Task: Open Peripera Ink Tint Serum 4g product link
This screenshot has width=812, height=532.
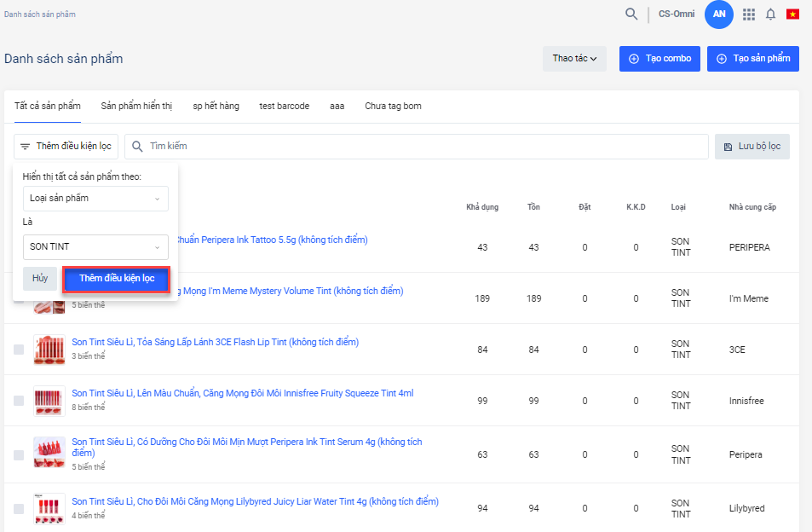Action: (246, 442)
